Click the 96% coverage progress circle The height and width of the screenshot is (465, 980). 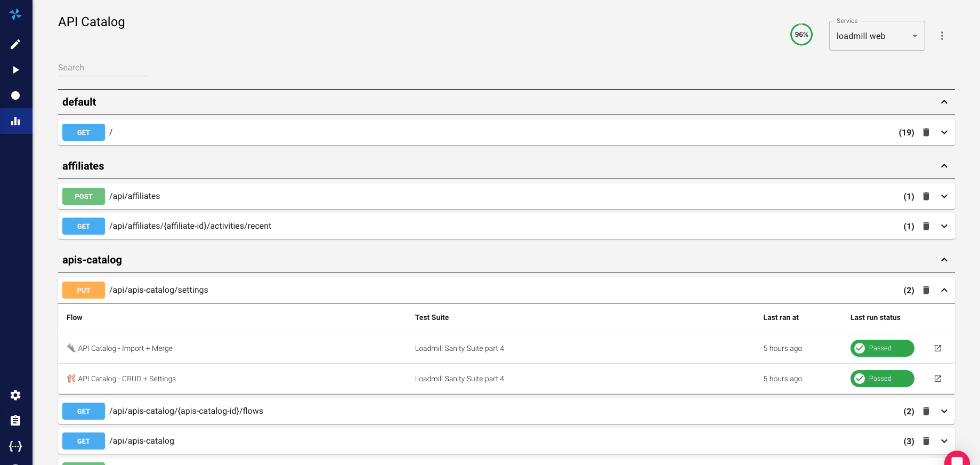[801, 35]
